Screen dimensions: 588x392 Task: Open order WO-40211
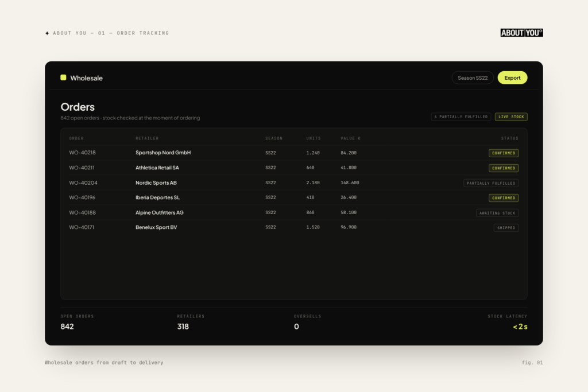click(x=82, y=168)
